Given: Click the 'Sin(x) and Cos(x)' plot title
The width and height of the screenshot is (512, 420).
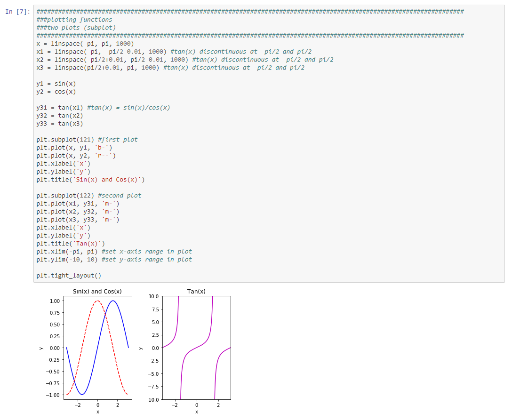Looking at the screenshot, I should click(97, 292).
